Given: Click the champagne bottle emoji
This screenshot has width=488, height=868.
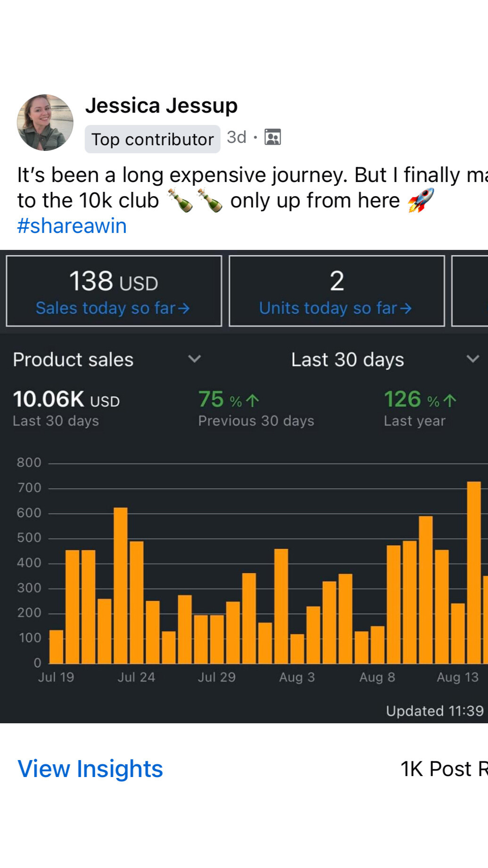Looking at the screenshot, I should pos(181,200).
